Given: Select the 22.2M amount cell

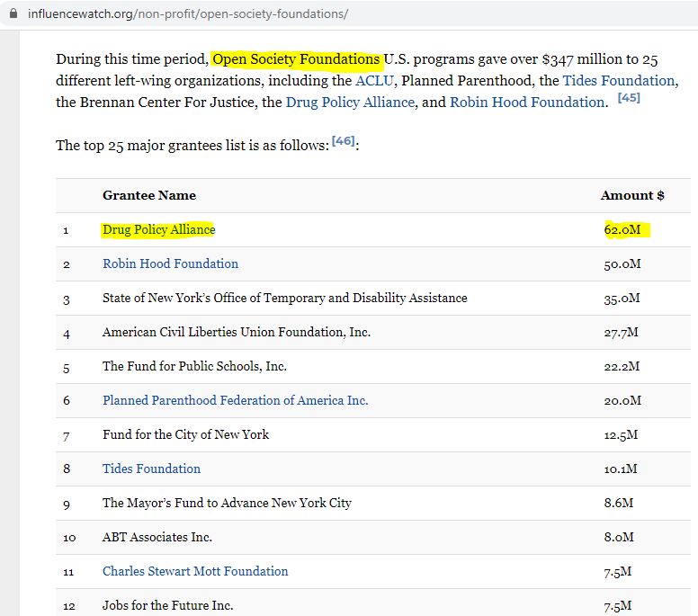Looking at the screenshot, I should coord(622,366).
